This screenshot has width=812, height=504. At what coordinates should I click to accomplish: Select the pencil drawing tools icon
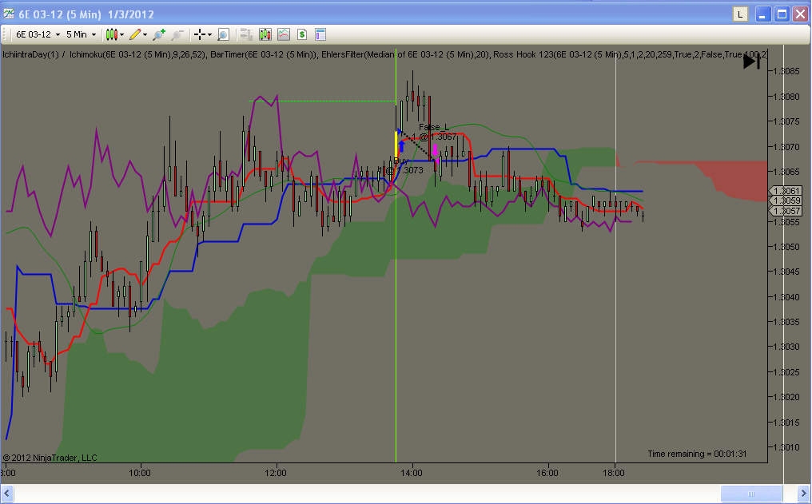[x=135, y=34]
